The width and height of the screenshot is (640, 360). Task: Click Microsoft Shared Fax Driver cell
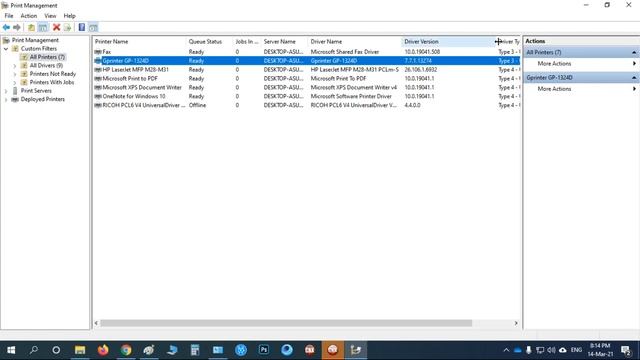coord(344,52)
